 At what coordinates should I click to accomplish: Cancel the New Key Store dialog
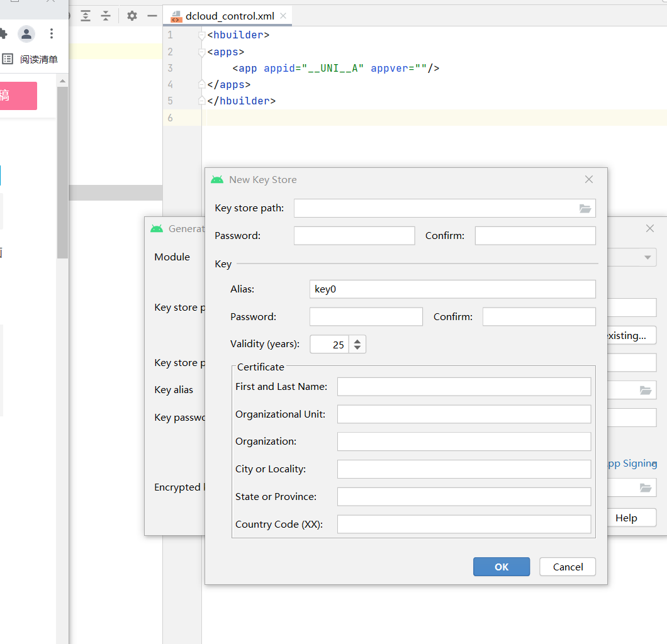coord(568,567)
